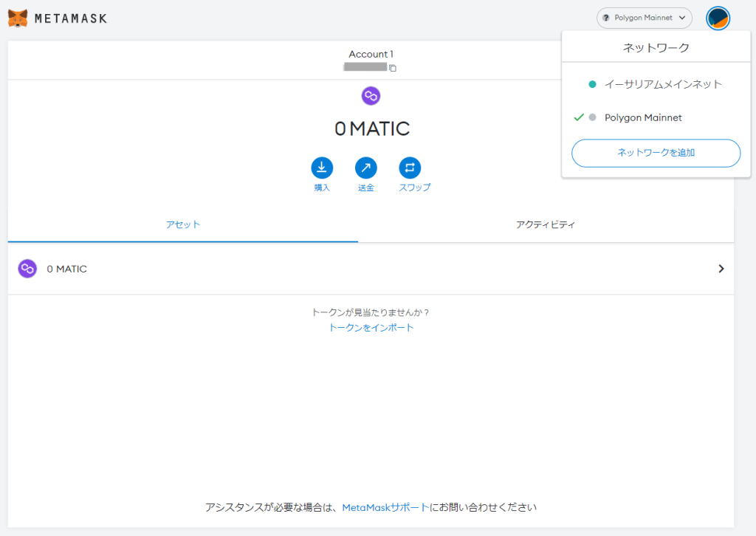
Task: Copy the Account 1 address icon
Action: coord(393,68)
